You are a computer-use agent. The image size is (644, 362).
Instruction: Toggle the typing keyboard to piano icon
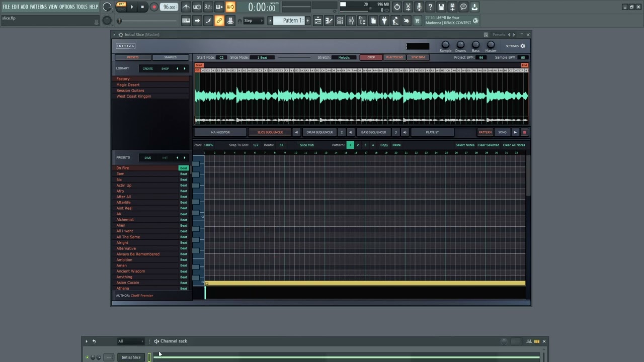point(186,21)
